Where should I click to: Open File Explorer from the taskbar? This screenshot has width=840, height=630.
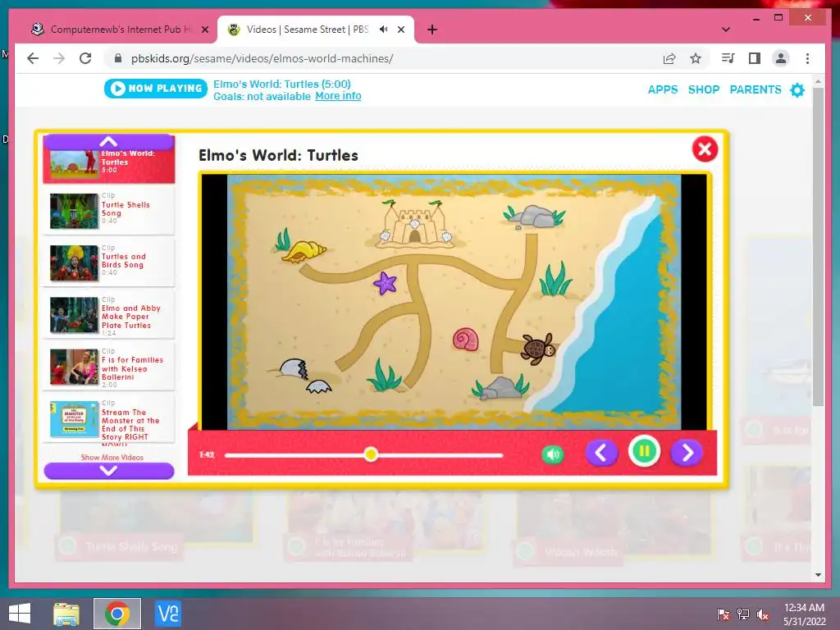click(66, 614)
